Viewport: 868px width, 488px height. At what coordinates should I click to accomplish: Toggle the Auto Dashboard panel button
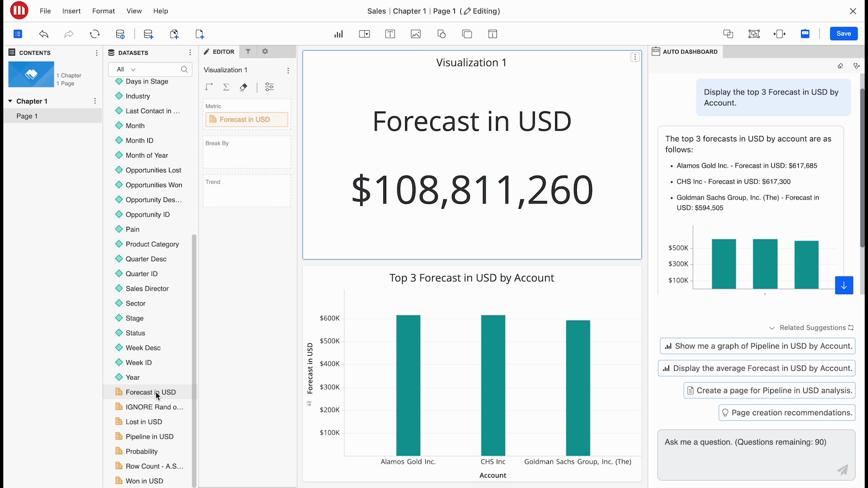(805, 34)
